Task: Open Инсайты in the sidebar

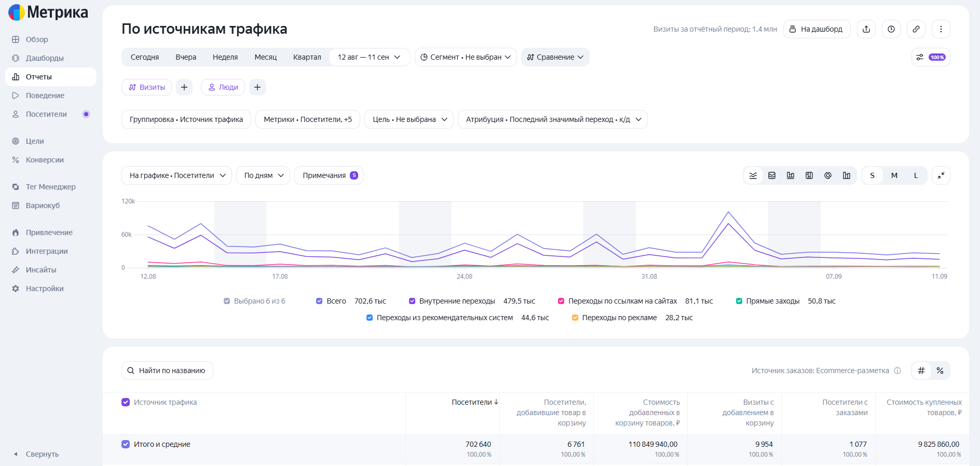Action: click(x=41, y=270)
